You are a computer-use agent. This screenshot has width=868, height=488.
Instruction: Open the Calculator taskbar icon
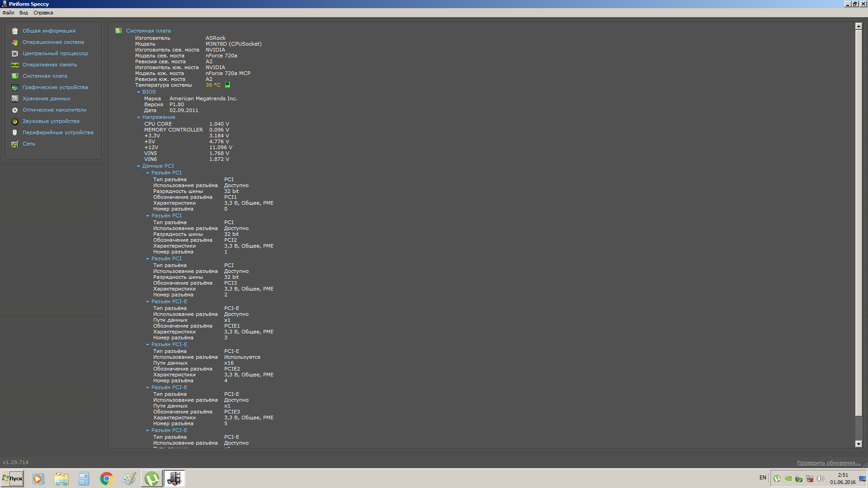pos(84,479)
